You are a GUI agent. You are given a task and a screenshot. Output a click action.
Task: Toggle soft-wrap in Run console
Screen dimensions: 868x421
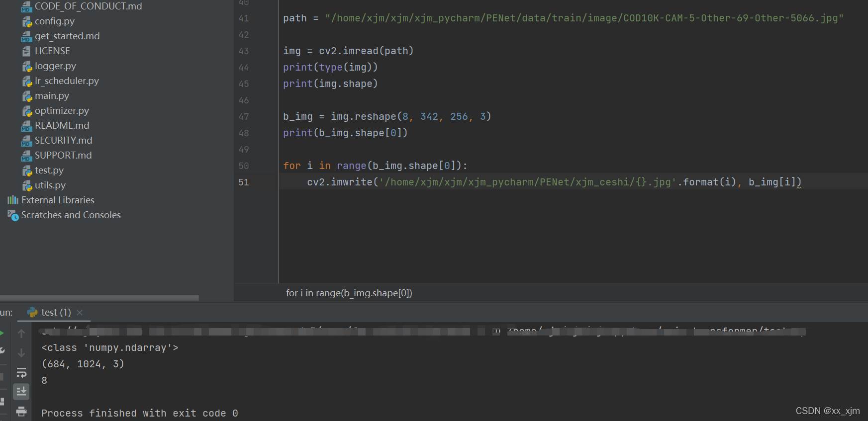click(21, 373)
